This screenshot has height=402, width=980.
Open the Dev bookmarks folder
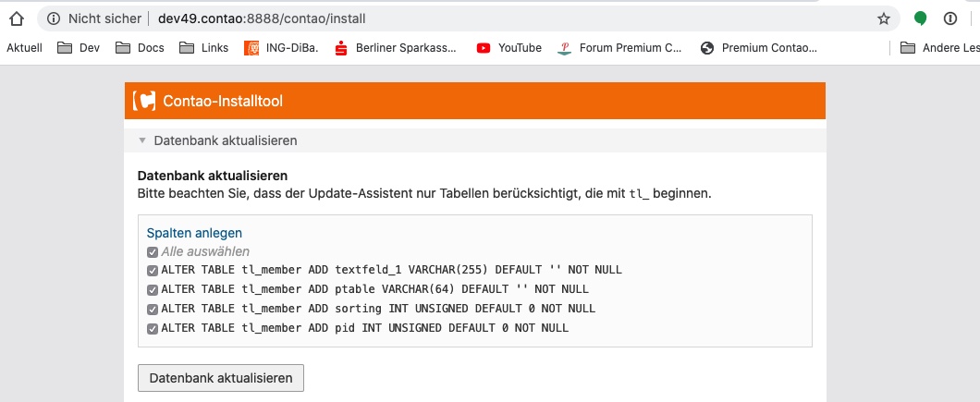79,48
